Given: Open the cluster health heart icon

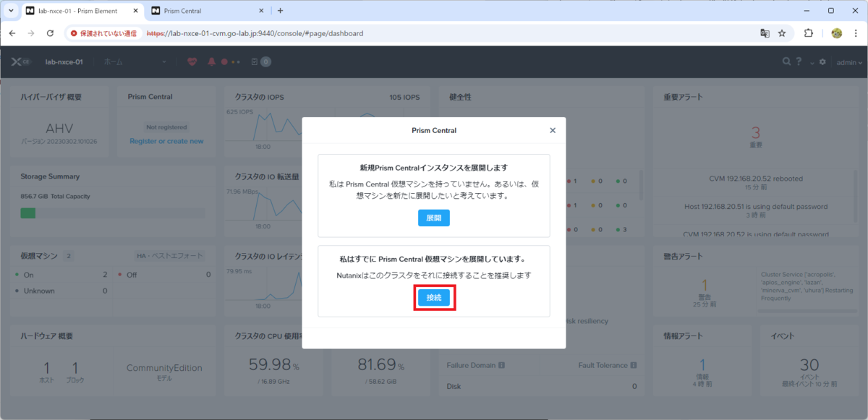Looking at the screenshot, I should (x=192, y=62).
